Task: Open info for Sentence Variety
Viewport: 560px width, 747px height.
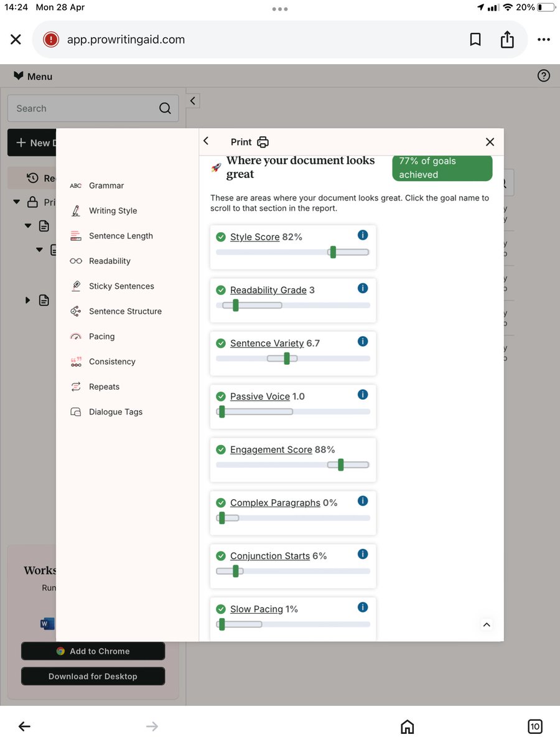Action: click(x=363, y=341)
